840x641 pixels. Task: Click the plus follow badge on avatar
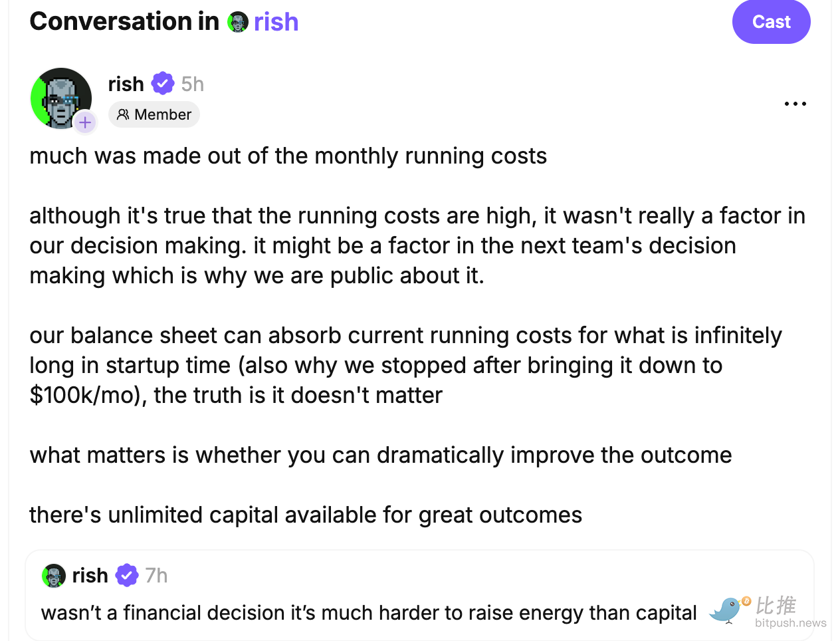(x=85, y=122)
